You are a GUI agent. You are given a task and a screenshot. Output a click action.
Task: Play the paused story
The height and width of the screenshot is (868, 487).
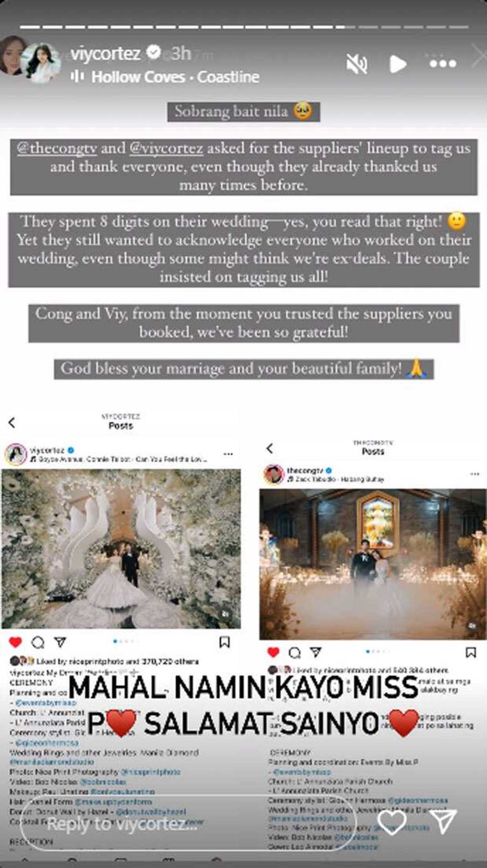(x=397, y=64)
